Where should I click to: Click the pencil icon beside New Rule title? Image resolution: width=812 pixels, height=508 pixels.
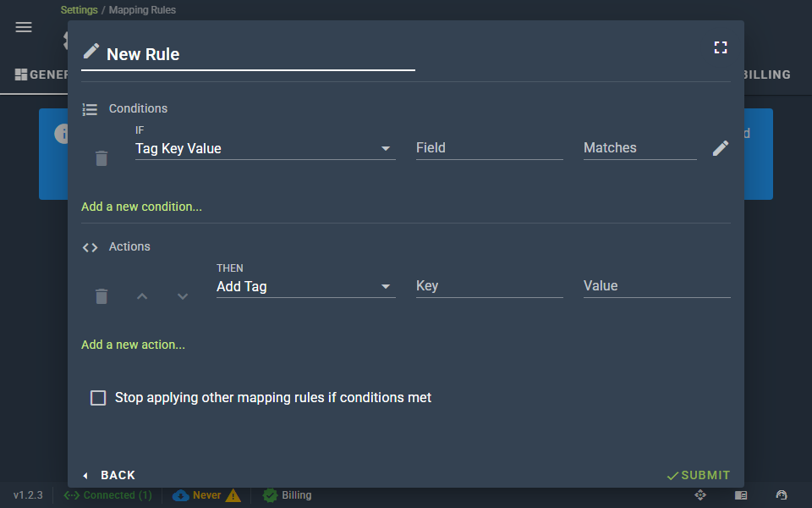pos(91,52)
